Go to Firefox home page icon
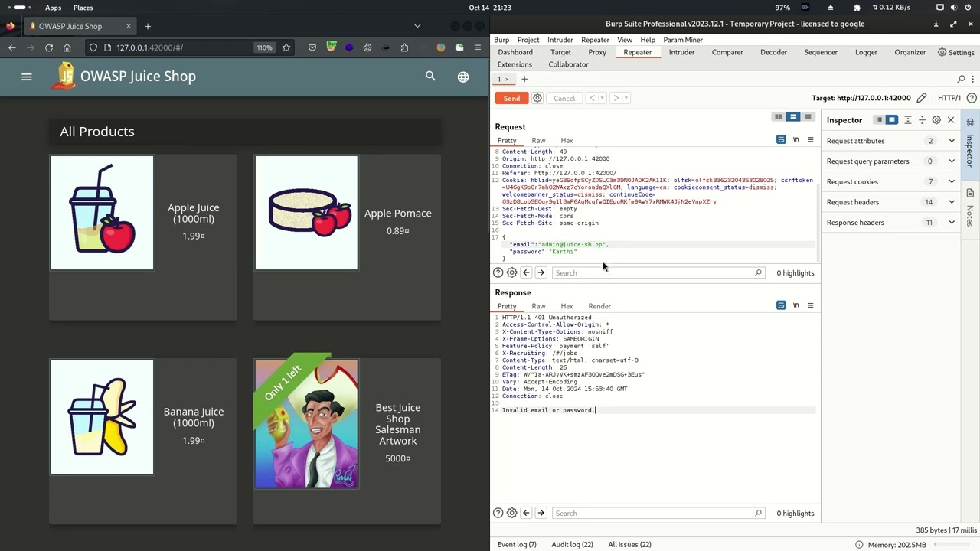980x551 pixels. coord(67,47)
